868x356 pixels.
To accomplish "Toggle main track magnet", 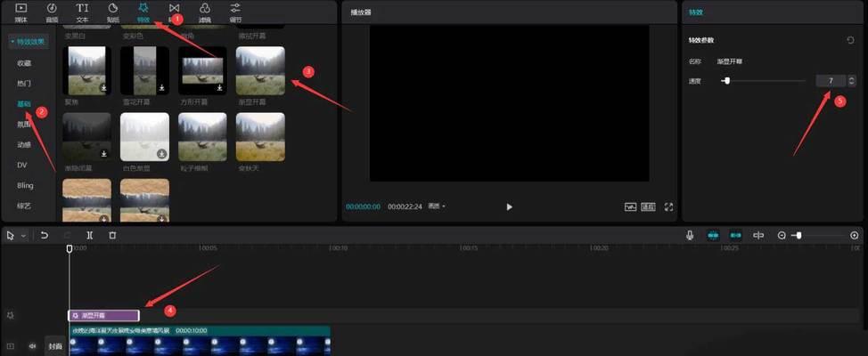I will coord(713,236).
